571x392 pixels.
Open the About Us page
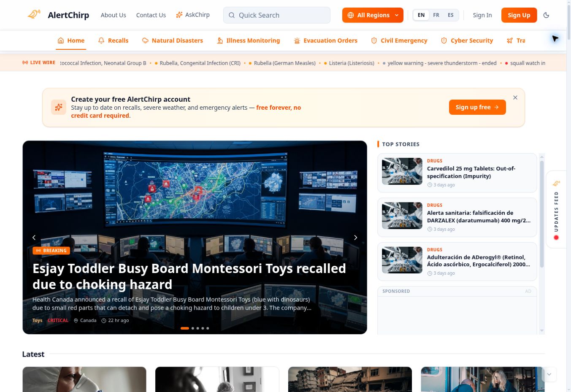coord(113,15)
